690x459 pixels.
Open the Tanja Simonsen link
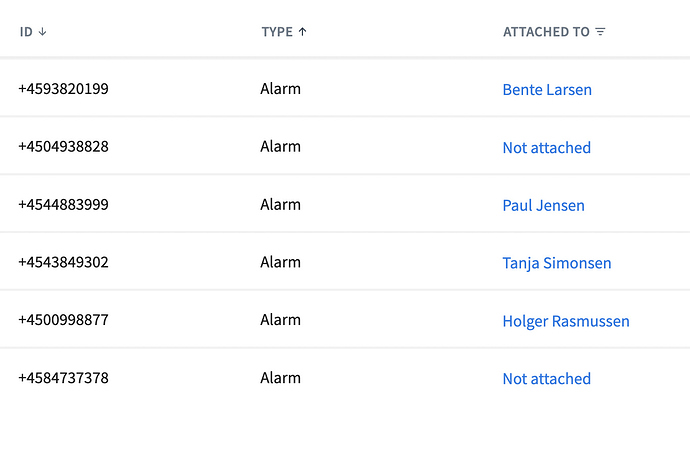[557, 263]
